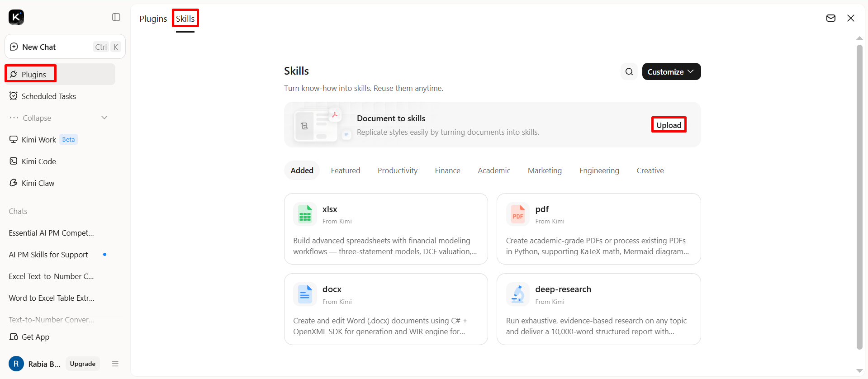Click the Scheduled Tasks clock icon
The width and height of the screenshot is (868, 379).
[x=14, y=96]
